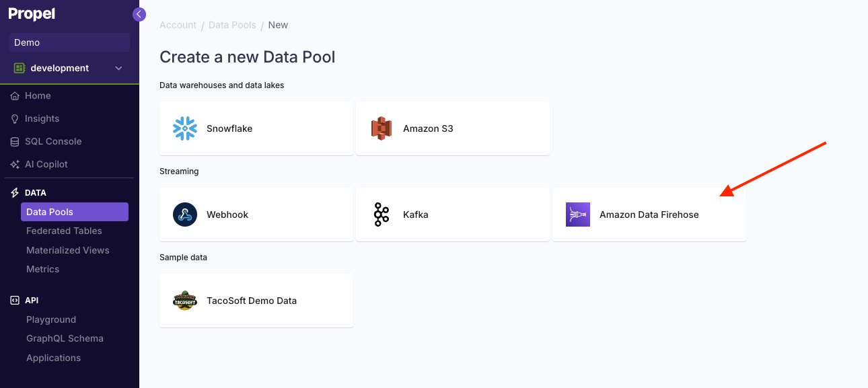The width and height of the screenshot is (868, 388).
Task: Open the SQL Console icon
Action: (14, 141)
